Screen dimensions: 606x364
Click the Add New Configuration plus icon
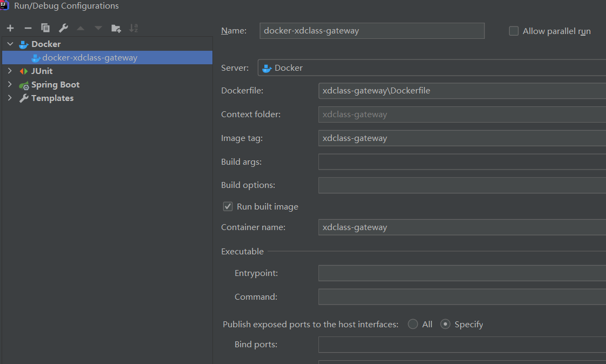tap(10, 28)
